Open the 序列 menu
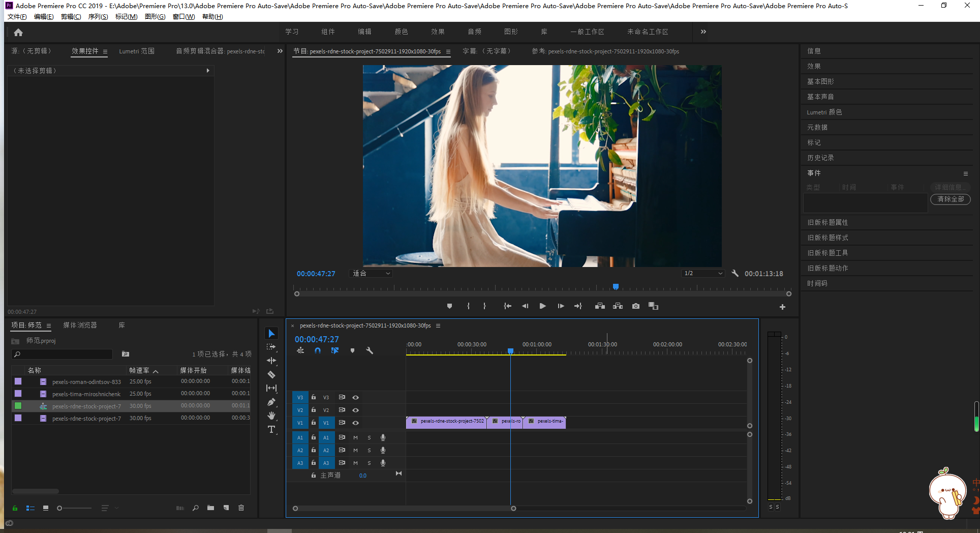This screenshot has width=980, height=533. click(x=98, y=17)
